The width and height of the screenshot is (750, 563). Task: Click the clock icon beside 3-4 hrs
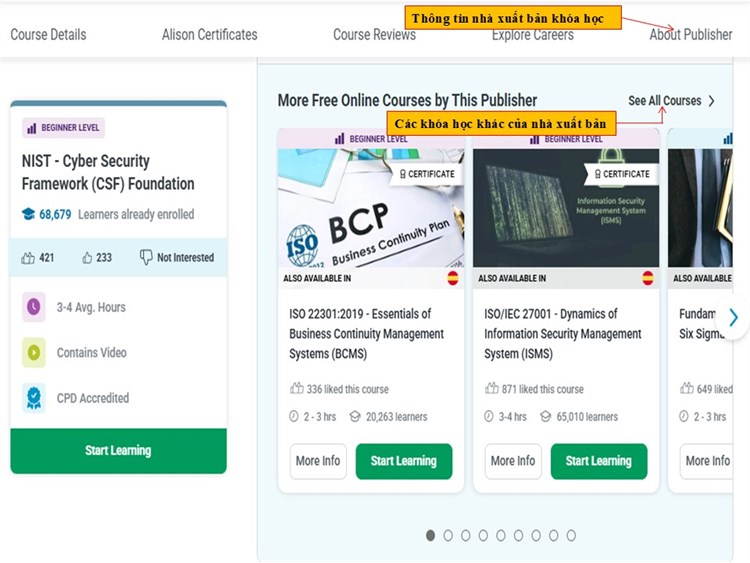488,416
